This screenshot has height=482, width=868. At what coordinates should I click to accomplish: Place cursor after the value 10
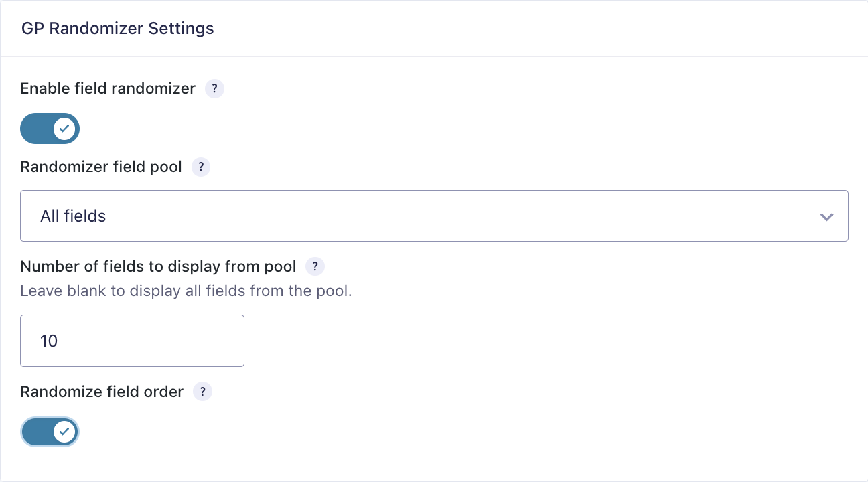59,341
